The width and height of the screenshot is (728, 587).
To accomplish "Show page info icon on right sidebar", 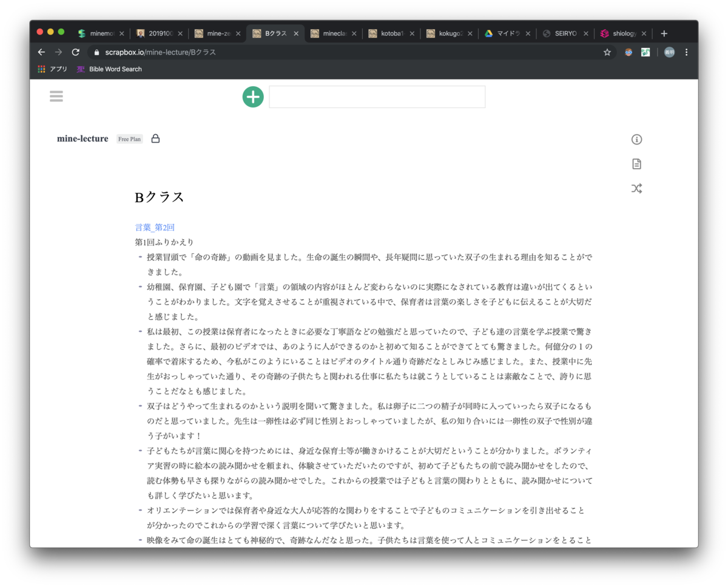I will [636, 140].
